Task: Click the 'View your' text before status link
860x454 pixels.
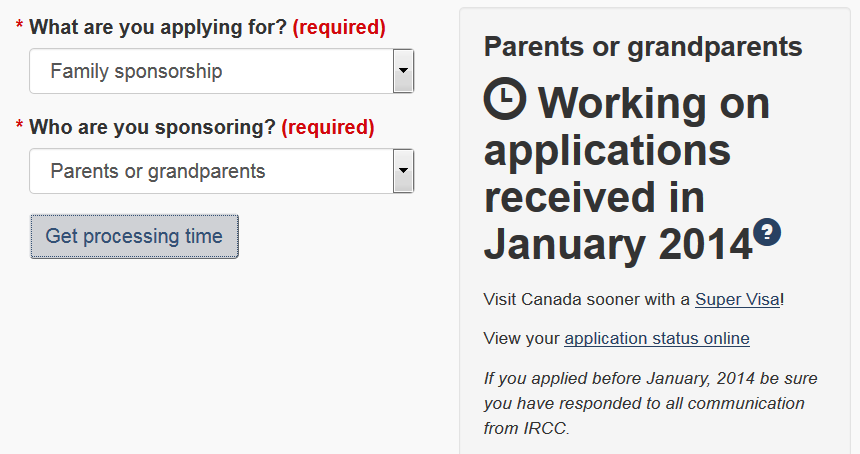Action: (521, 338)
